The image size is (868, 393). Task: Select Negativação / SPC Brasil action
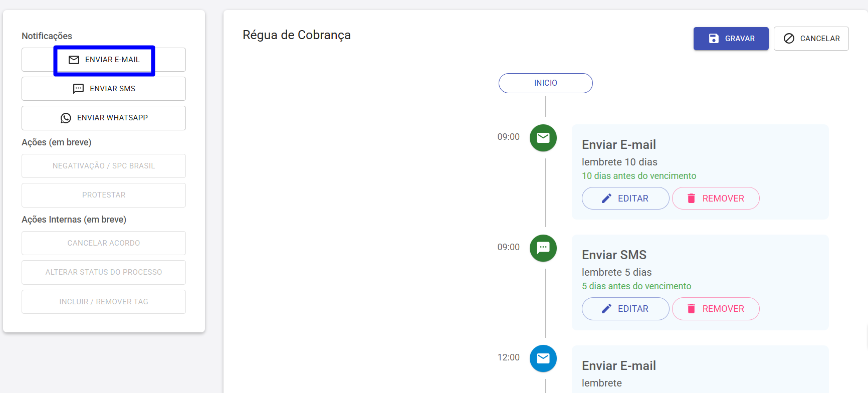click(104, 166)
